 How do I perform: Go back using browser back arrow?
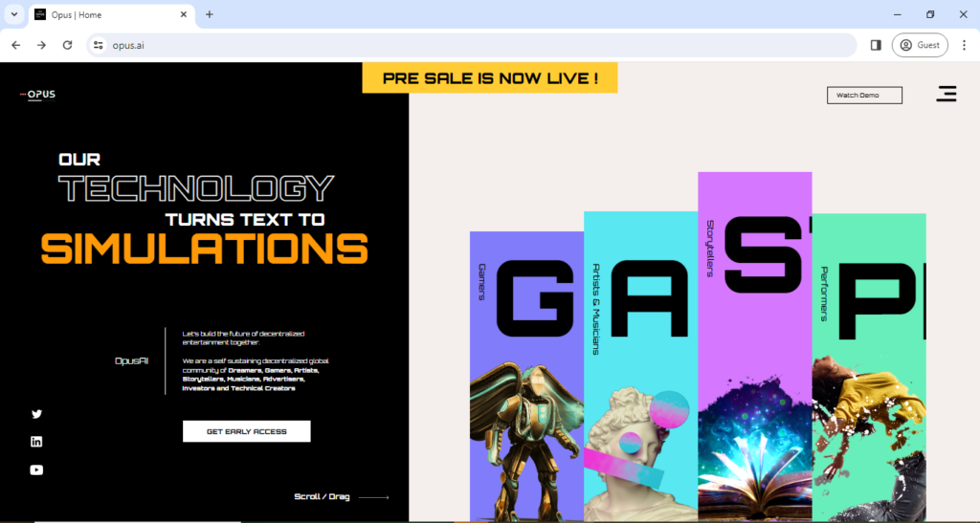coord(16,45)
